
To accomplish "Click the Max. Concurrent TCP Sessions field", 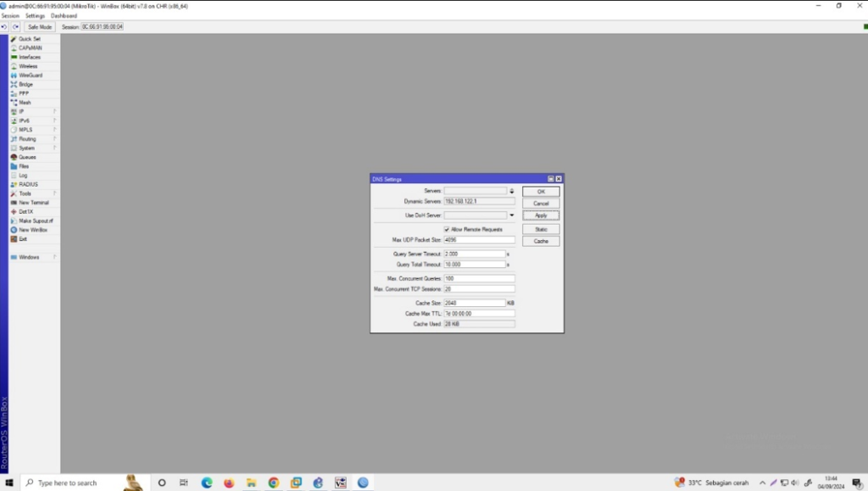I will [479, 289].
